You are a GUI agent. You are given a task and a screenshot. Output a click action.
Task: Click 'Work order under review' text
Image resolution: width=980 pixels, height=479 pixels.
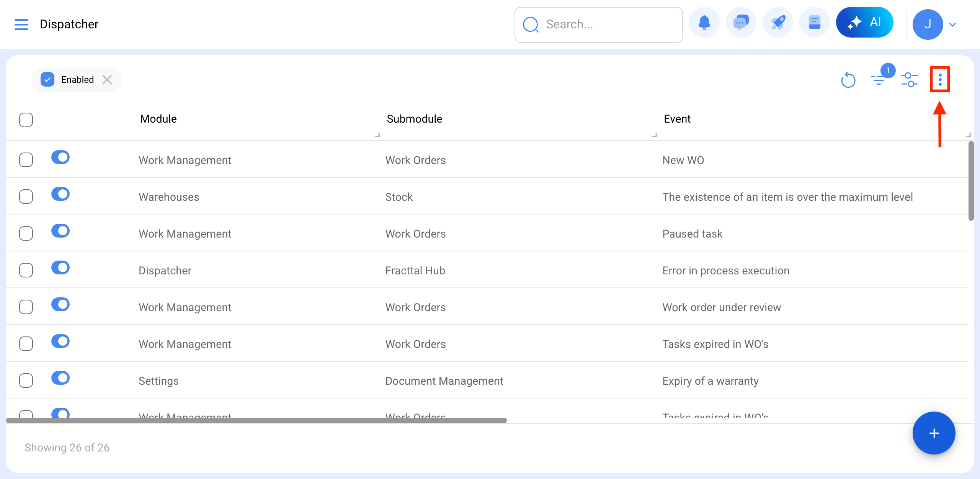click(x=722, y=307)
